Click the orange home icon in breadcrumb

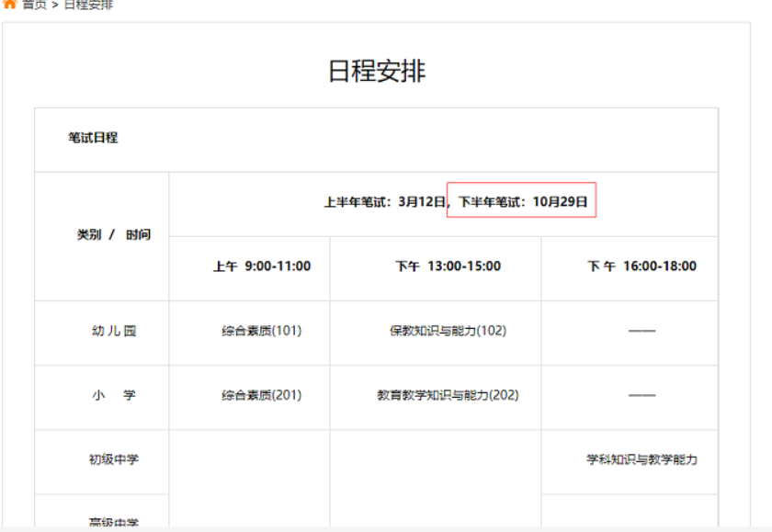pos(10,5)
